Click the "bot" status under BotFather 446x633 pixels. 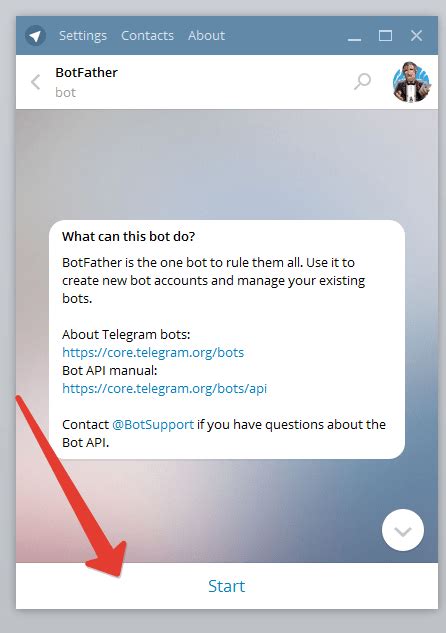(x=65, y=92)
